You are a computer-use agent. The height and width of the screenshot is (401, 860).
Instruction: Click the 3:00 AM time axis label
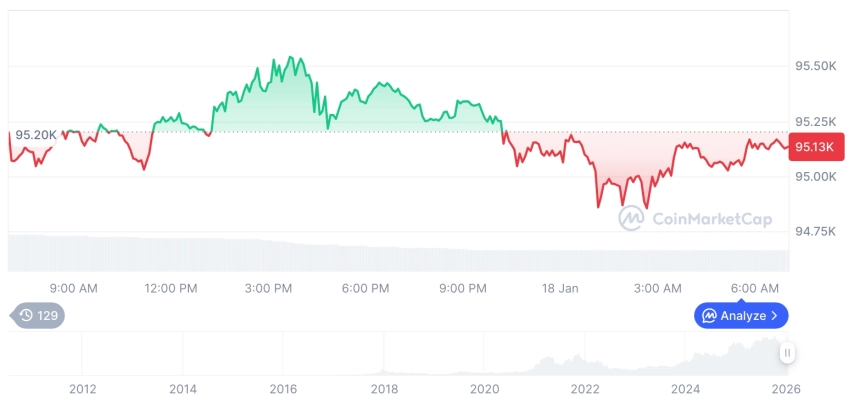coord(658,289)
